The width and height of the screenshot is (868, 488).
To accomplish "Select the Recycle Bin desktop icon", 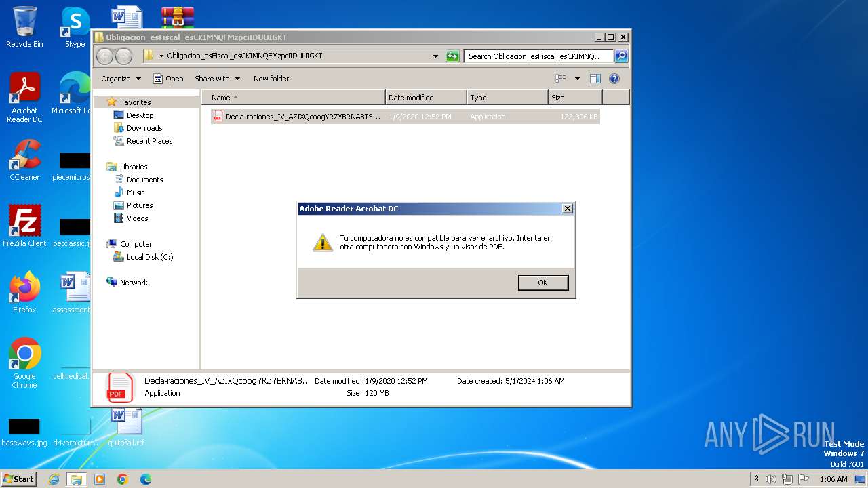I will (24, 27).
